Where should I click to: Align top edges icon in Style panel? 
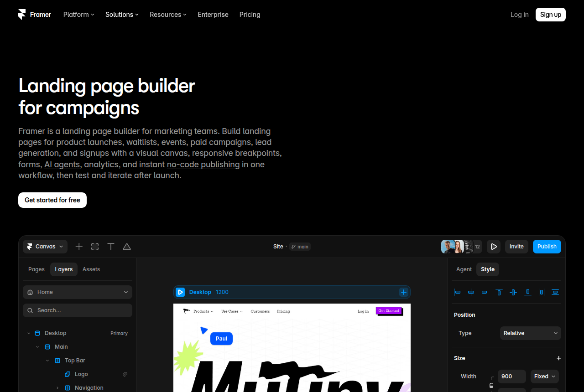[499, 292]
